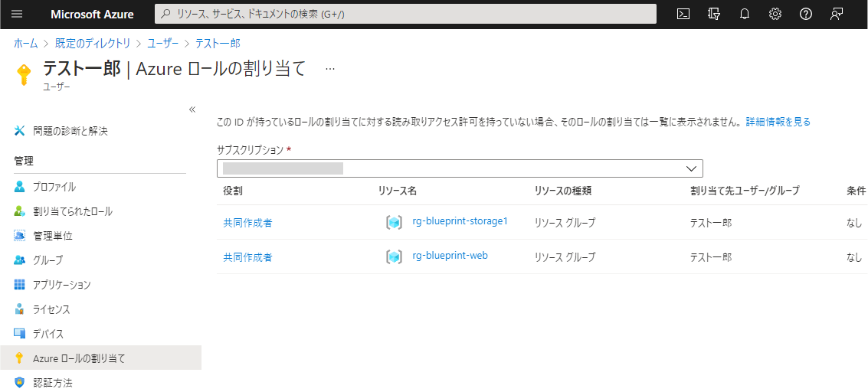Click the 認証方法 shield icon
Screen dimensions: 868x392
tap(20, 382)
